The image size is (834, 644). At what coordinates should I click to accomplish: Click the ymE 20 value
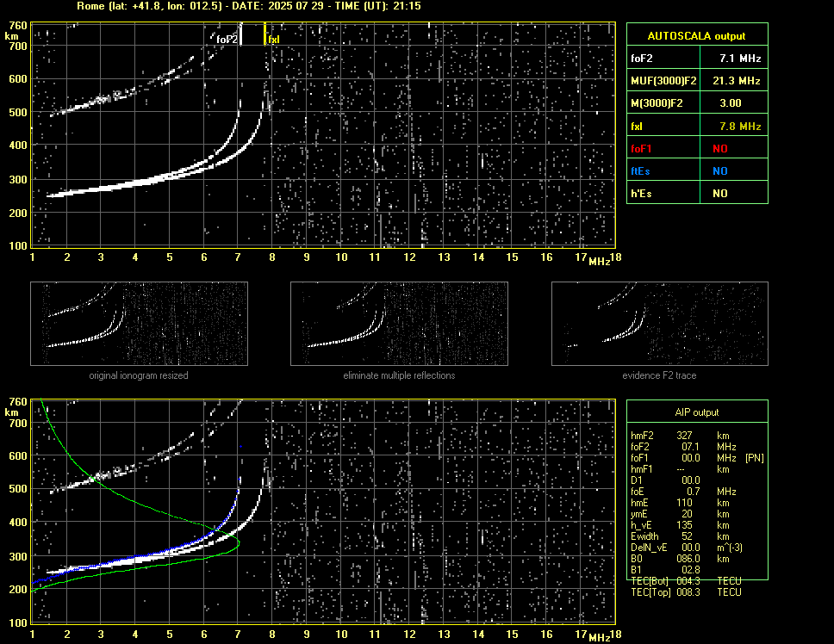click(687, 514)
